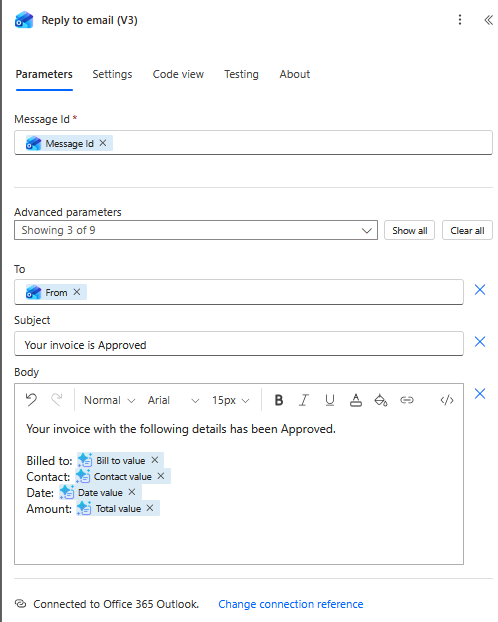Expand the Advanced parameters Showing 3 of 9 dropdown
The image size is (498, 622).
coord(196,230)
